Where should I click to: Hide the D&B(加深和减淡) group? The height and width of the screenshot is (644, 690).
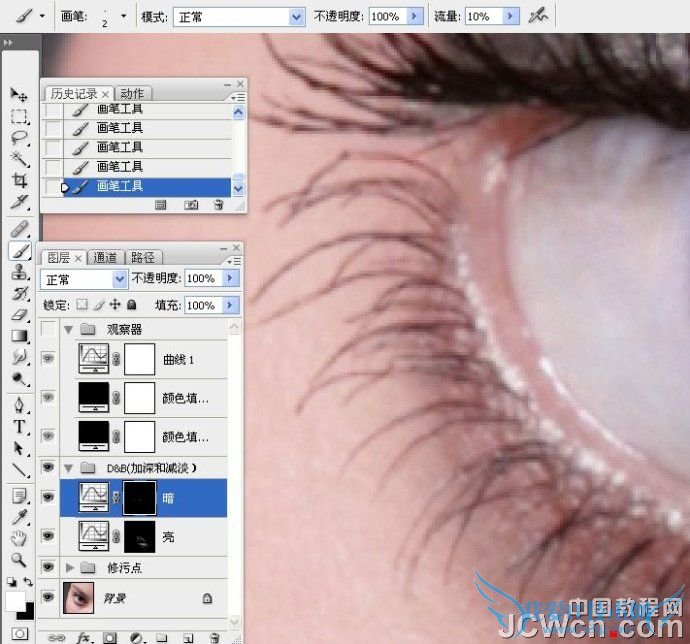[x=48, y=467]
